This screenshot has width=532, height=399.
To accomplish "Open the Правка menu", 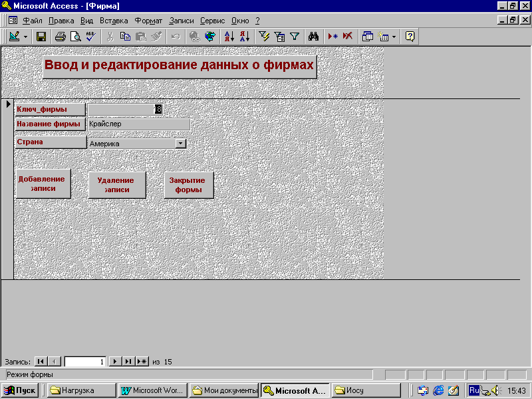I will tap(61, 21).
